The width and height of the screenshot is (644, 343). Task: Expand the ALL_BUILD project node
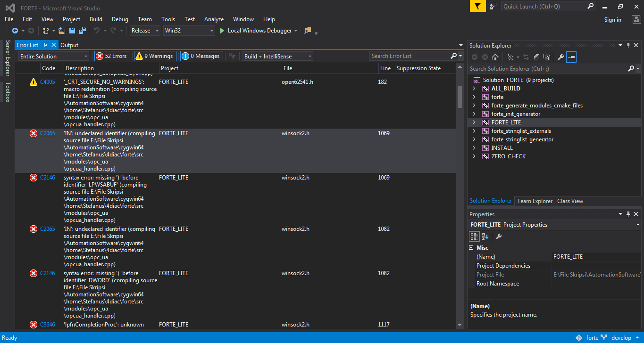click(474, 89)
